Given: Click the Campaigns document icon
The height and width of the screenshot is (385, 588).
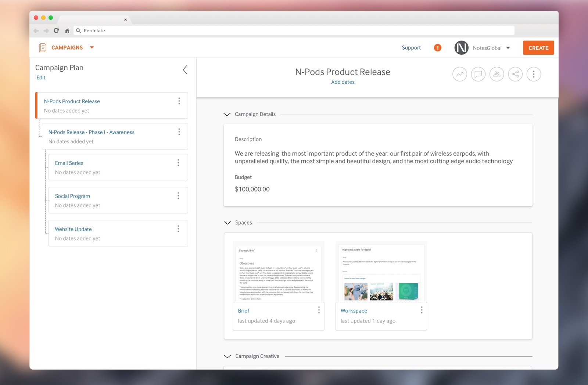Looking at the screenshot, I should pos(43,47).
